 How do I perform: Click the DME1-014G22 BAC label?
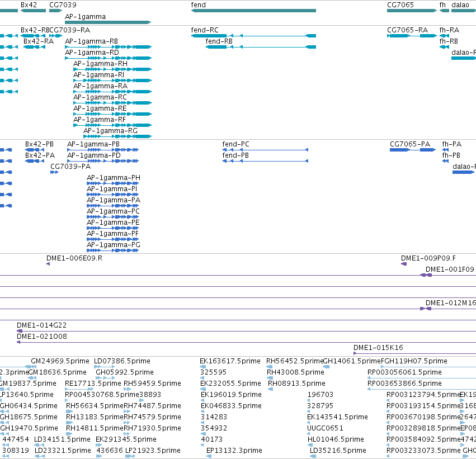coord(41,325)
